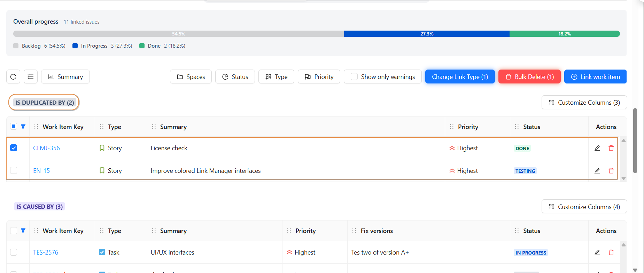
Task: Click the list view icon button
Action: (x=31, y=77)
